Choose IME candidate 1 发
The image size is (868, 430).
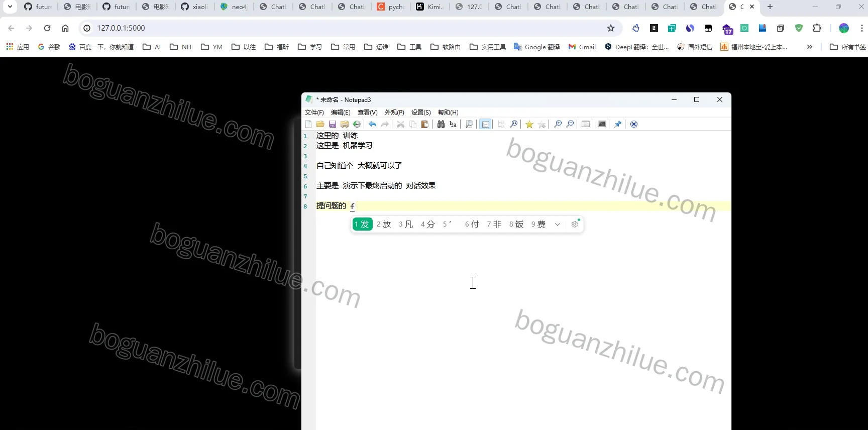(362, 224)
